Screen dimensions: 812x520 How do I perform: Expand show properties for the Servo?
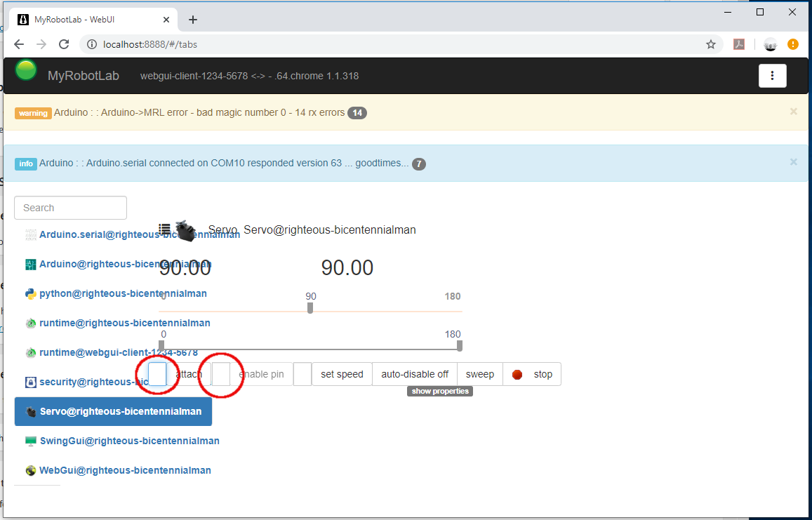pyautogui.click(x=439, y=391)
